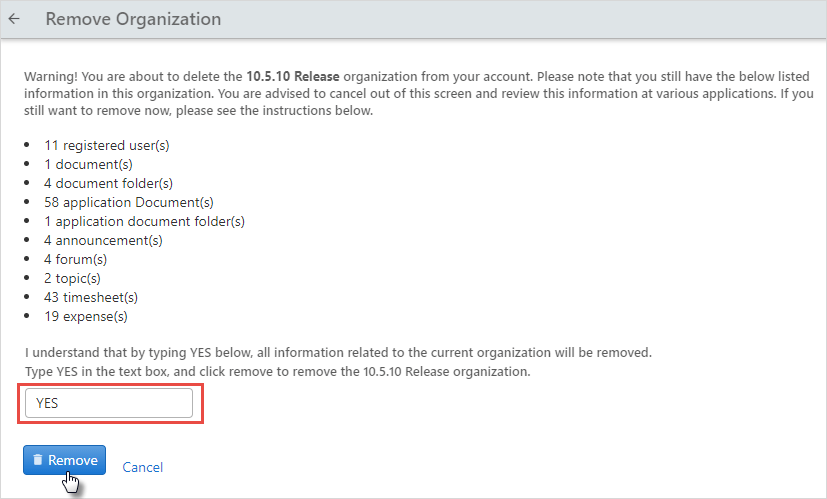The image size is (827, 499).
Task: Focus the YES confirmation text box
Action: click(x=109, y=404)
